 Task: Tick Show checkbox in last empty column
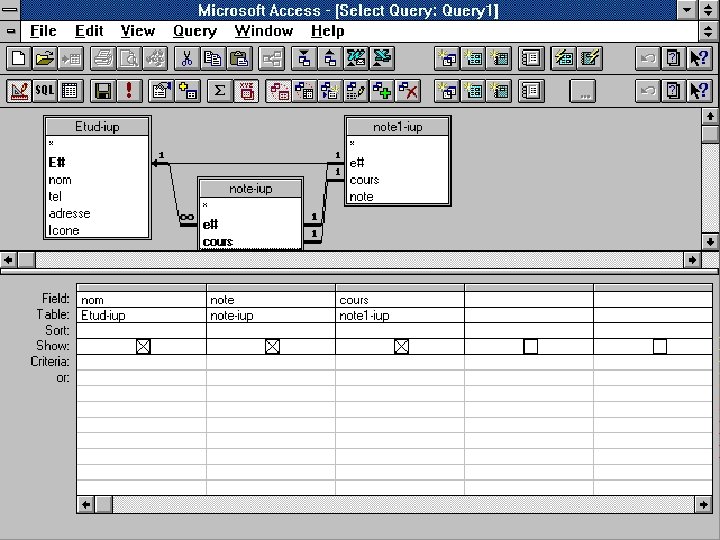(660, 346)
